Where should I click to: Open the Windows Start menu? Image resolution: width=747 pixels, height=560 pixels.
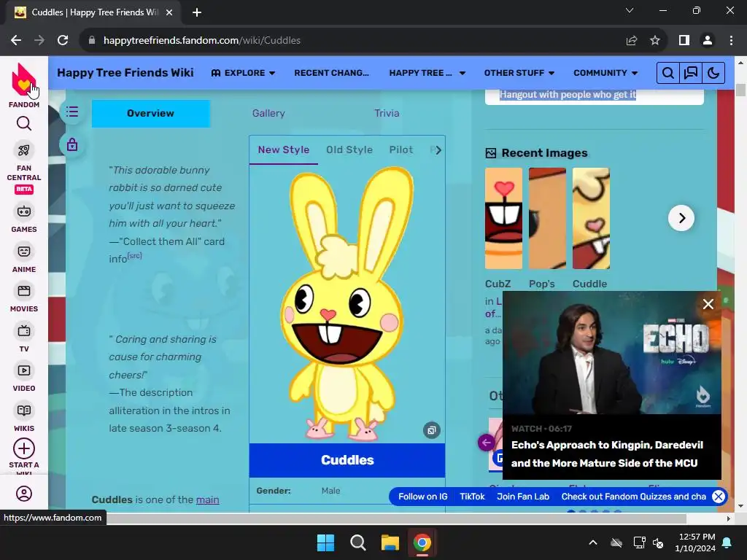326,542
